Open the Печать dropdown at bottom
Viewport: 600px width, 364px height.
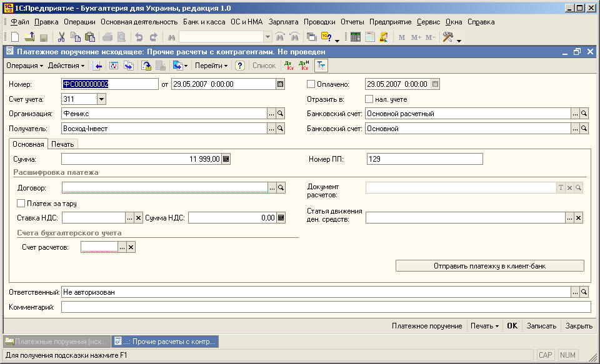point(484,326)
